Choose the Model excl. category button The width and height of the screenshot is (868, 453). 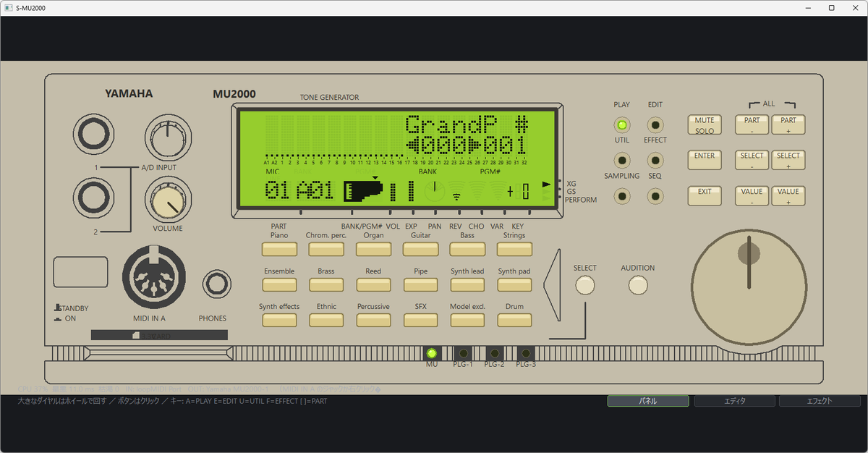pos(467,320)
